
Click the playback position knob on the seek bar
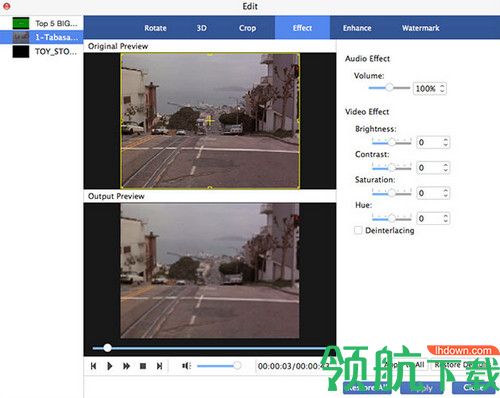107,348
